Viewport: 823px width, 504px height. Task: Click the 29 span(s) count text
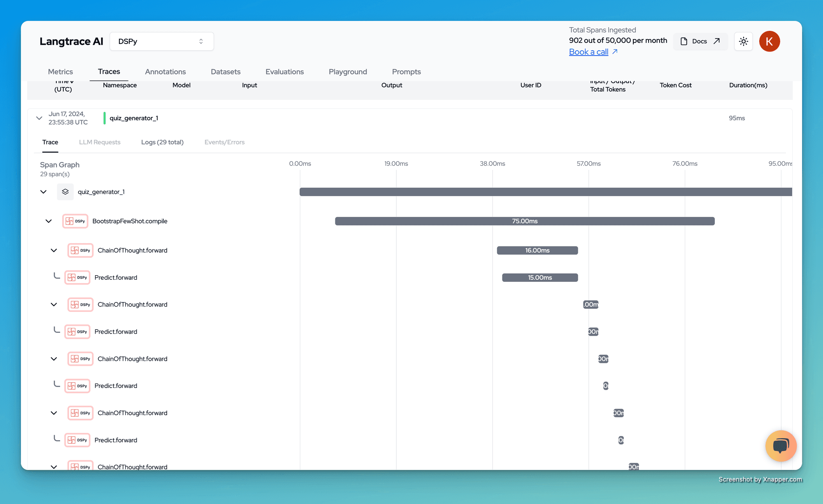(x=55, y=174)
